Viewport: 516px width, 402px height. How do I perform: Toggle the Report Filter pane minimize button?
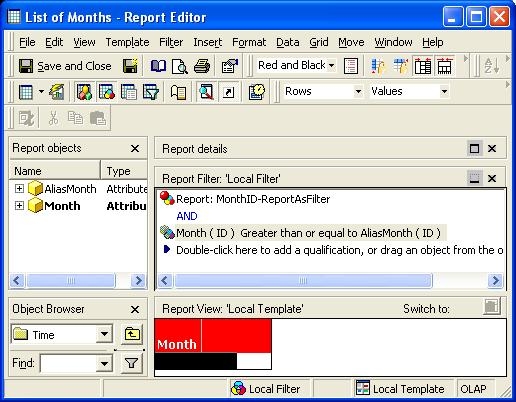pyautogui.click(x=474, y=178)
